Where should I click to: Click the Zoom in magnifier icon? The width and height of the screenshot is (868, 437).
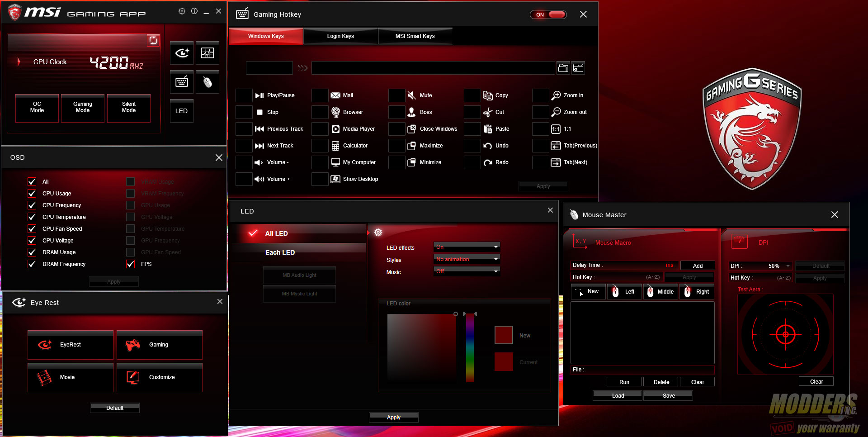(x=556, y=95)
